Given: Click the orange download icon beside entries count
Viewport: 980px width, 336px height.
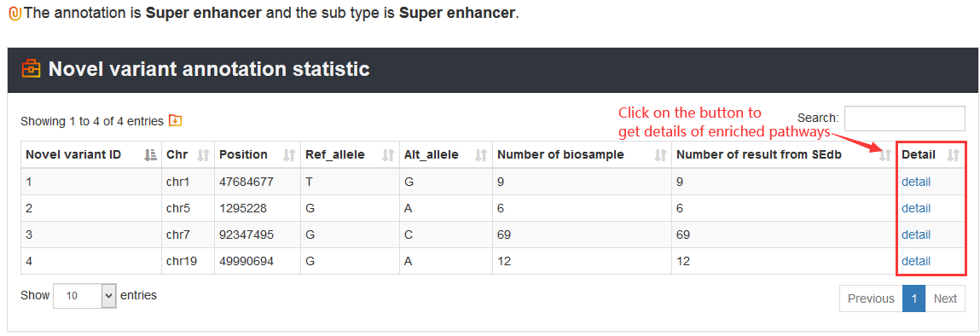Looking at the screenshot, I should point(175,120).
